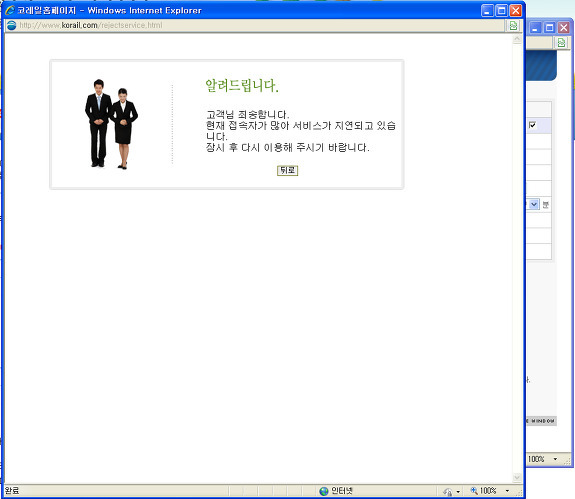Click compatibility view icon in background window
The height and width of the screenshot is (499, 575).
(x=561, y=43)
